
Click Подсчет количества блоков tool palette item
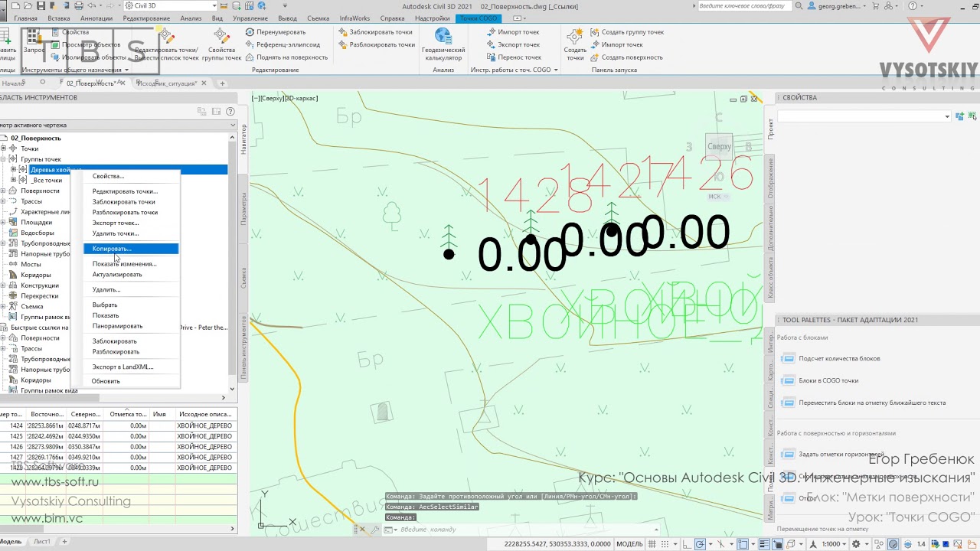click(x=839, y=358)
